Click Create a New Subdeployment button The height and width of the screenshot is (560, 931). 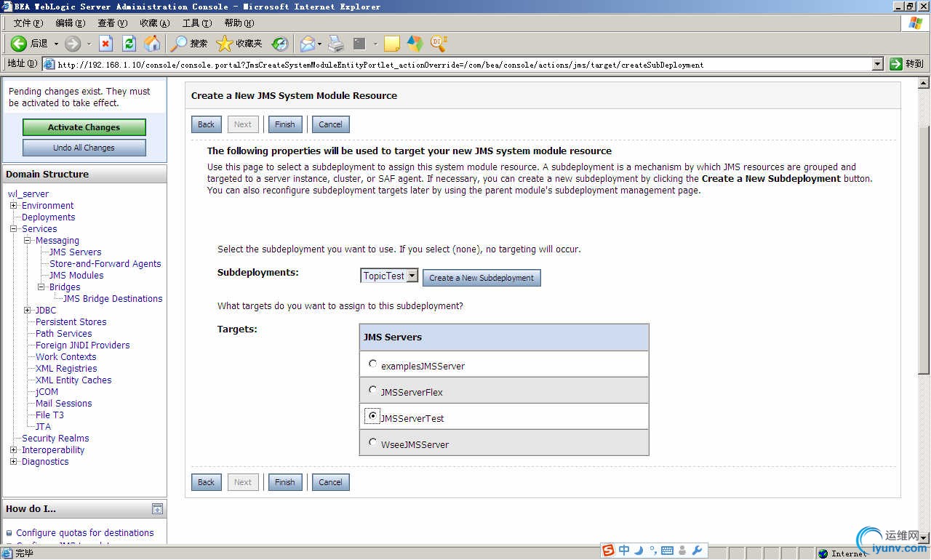482,278
